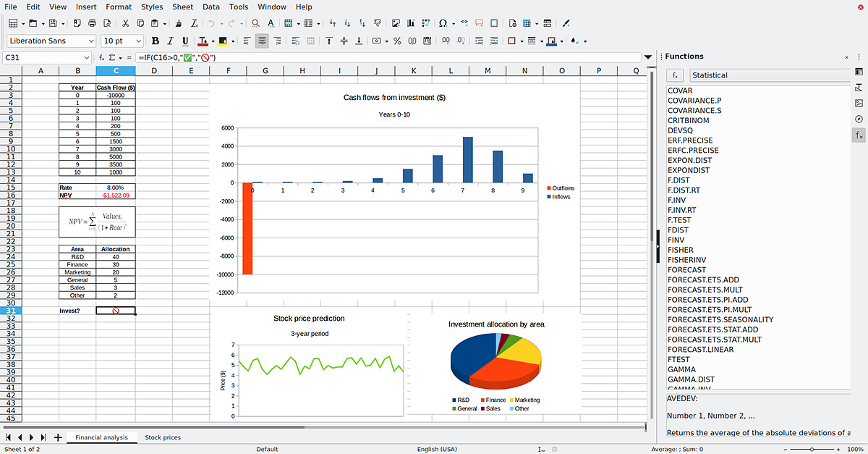This screenshot has width=868, height=454.
Task: Toggle Center Vertically alignment
Action: coord(344,41)
